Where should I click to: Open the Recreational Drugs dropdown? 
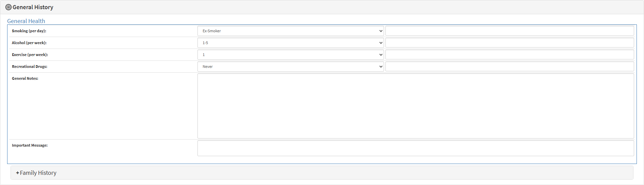coord(290,67)
